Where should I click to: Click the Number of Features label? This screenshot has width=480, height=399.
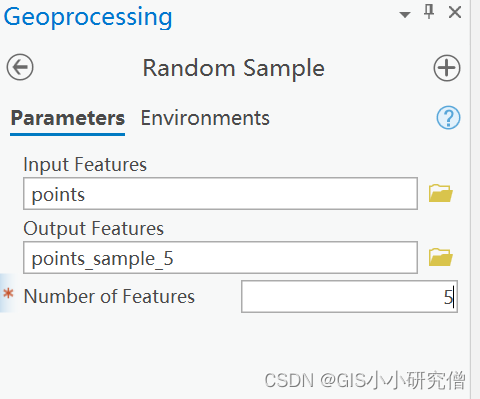click(x=109, y=296)
